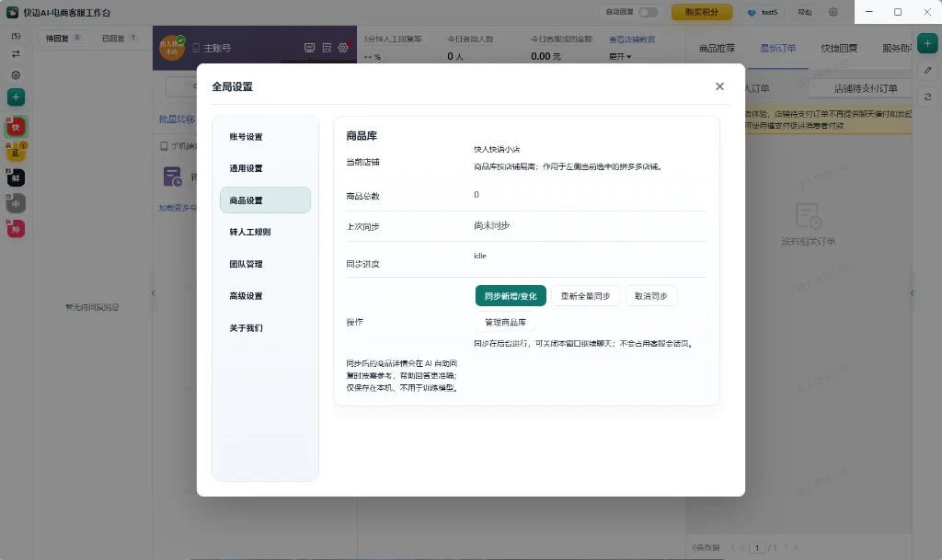942x560 pixels.
Task: Switch to the 服务助手 tab
Action: tap(897, 48)
